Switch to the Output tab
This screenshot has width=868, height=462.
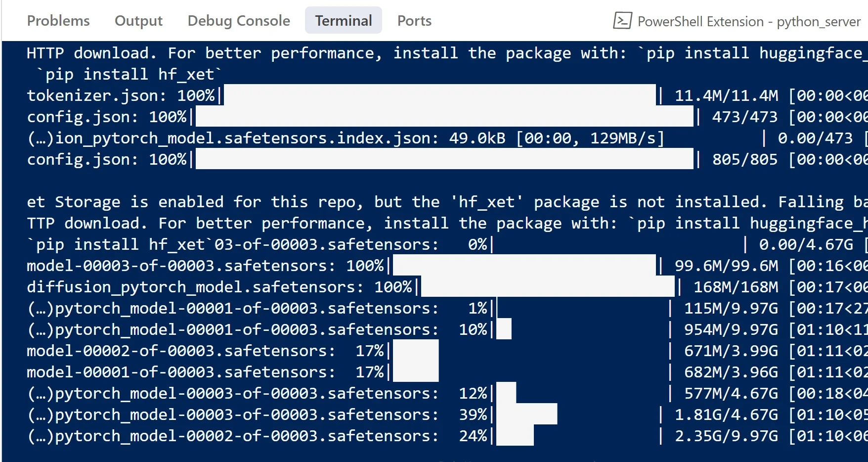[138, 21]
